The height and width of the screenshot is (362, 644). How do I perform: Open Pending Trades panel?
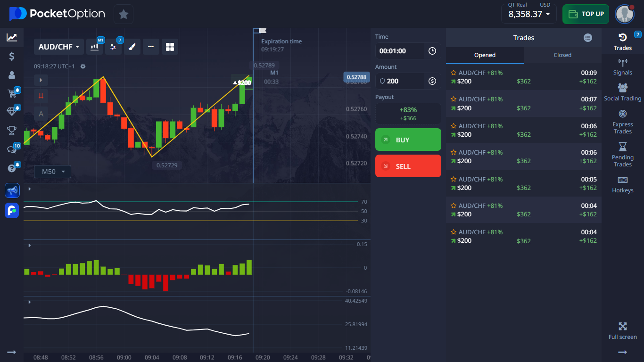pos(622,156)
